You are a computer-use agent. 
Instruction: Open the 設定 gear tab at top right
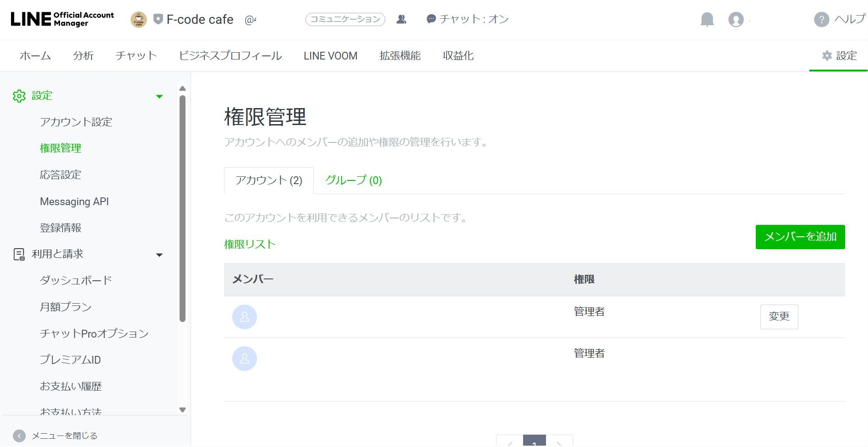point(839,56)
